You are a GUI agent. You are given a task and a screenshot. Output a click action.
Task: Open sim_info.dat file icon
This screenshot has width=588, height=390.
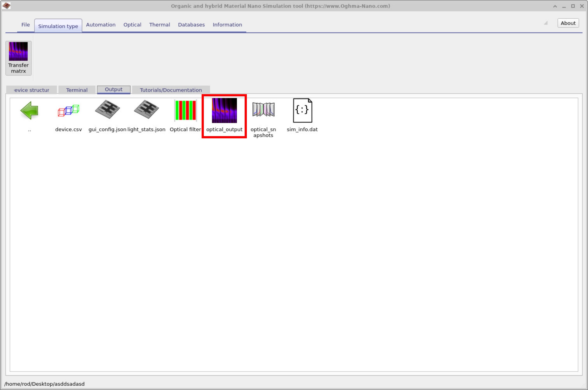(x=302, y=110)
